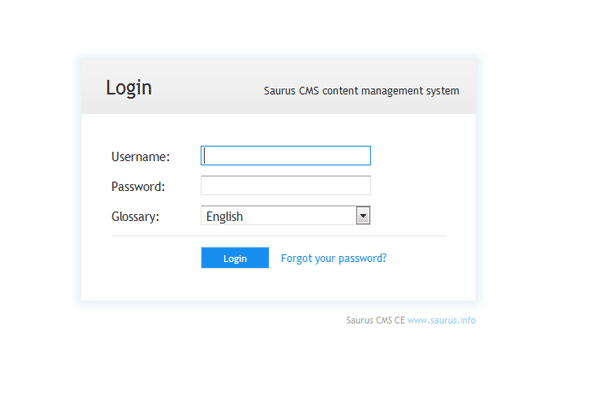Image resolution: width=600 pixels, height=400 pixels.
Task: Visit the www.saurus.info footer link
Action: [441, 321]
